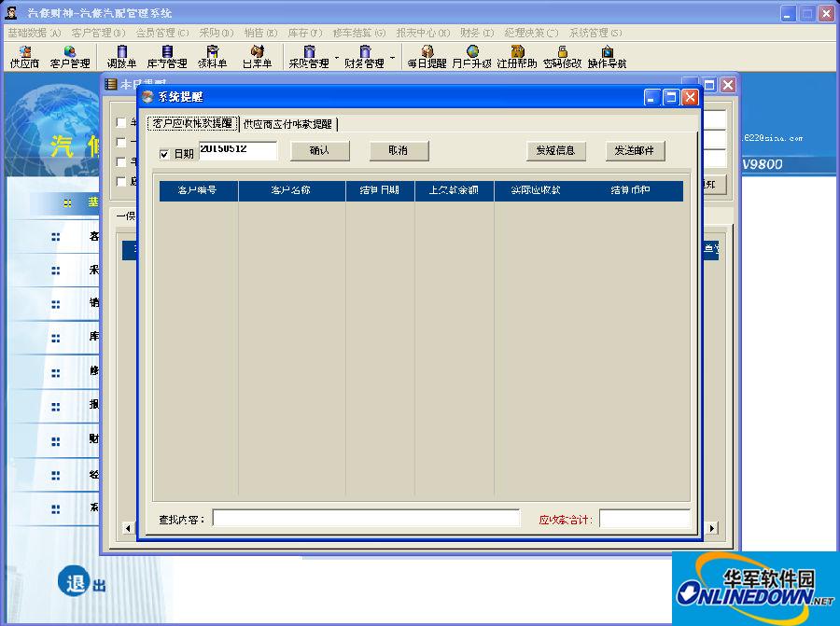The height and width of the screenshot is (626, 840).
Task: Click the 用户升级 globe icon
Action: tap(472, 51)
